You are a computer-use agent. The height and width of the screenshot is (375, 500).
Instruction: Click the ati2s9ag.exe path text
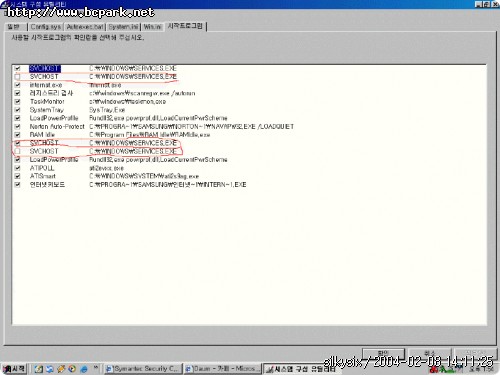144,176
